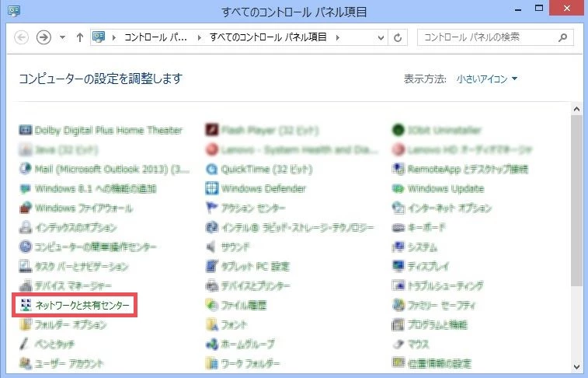Open the window system menu icon in title bar
This screenshot has width=588, height=378.
click(x=14, y=11)
